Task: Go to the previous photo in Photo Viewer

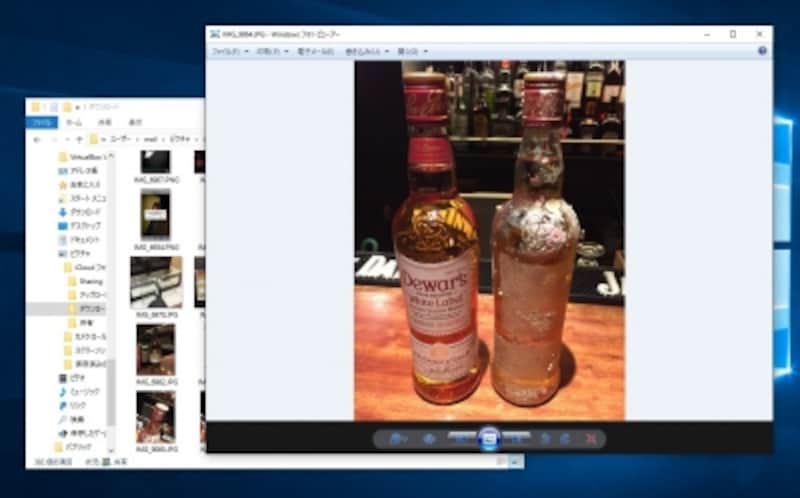Action: coord(463,438)
